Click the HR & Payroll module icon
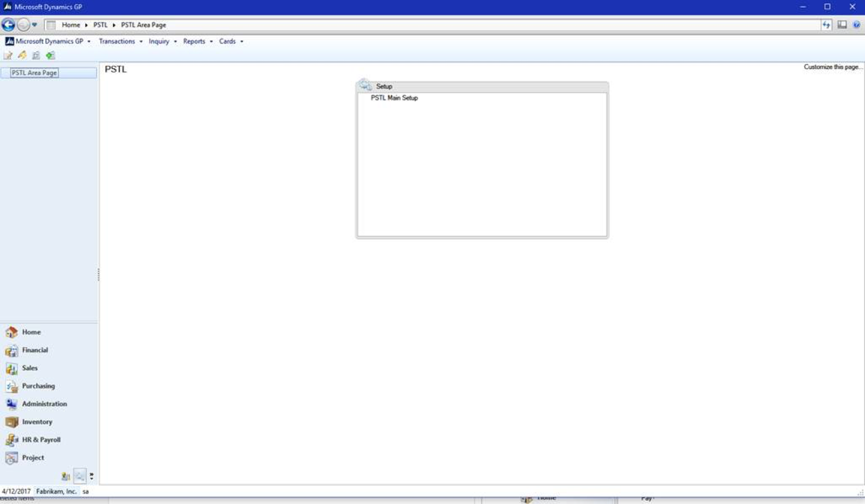The width and height of the screenshot is (865, 504). point(11,440)
